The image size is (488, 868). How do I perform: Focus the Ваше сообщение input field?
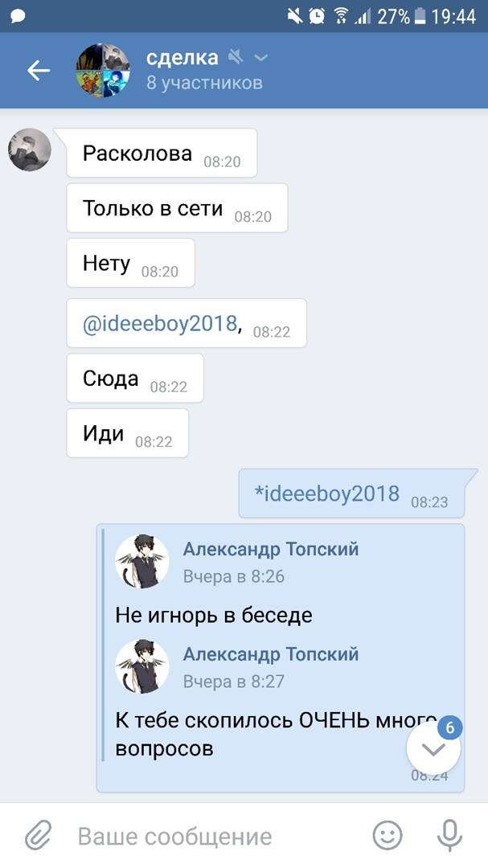tap(213, 836)
